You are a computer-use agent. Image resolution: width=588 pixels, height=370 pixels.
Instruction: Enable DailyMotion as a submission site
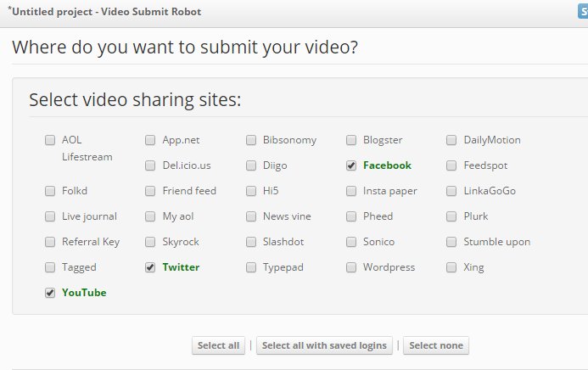coord(451,140)
